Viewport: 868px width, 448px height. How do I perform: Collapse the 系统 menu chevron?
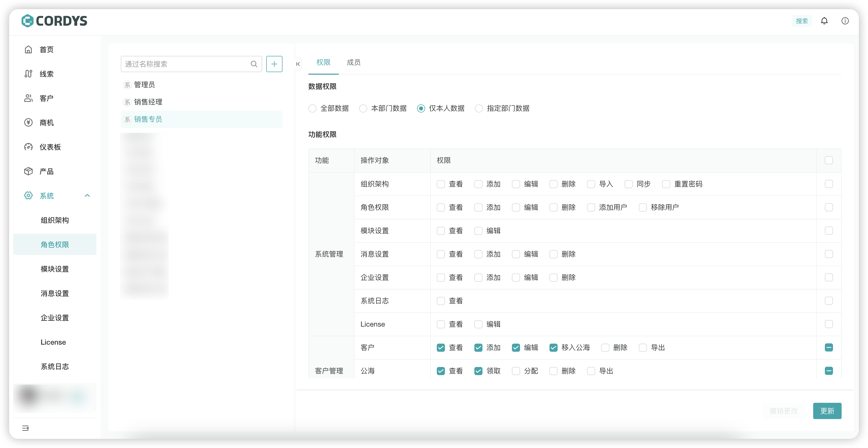[87, 196]
